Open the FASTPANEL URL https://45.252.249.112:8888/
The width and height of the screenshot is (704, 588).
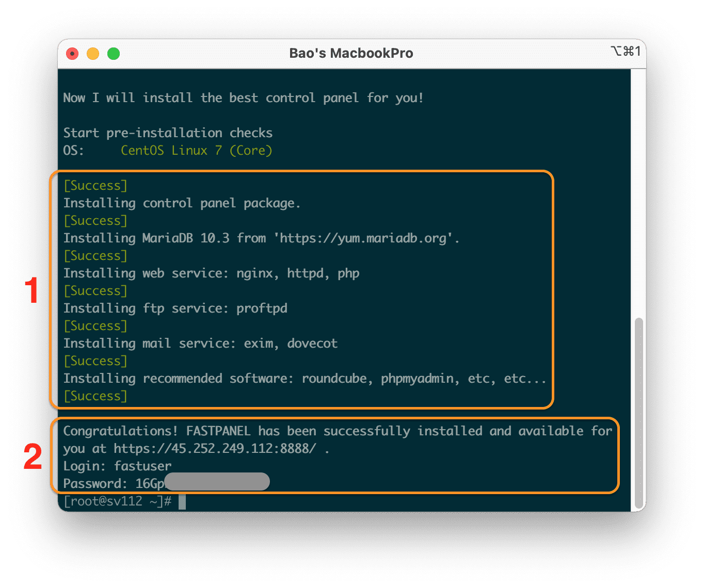(214, 448)
